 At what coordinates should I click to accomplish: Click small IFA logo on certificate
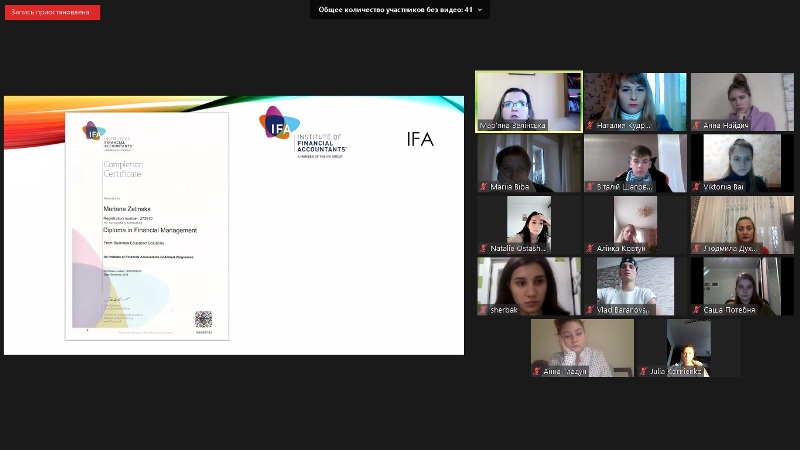(x=94, y=131)
